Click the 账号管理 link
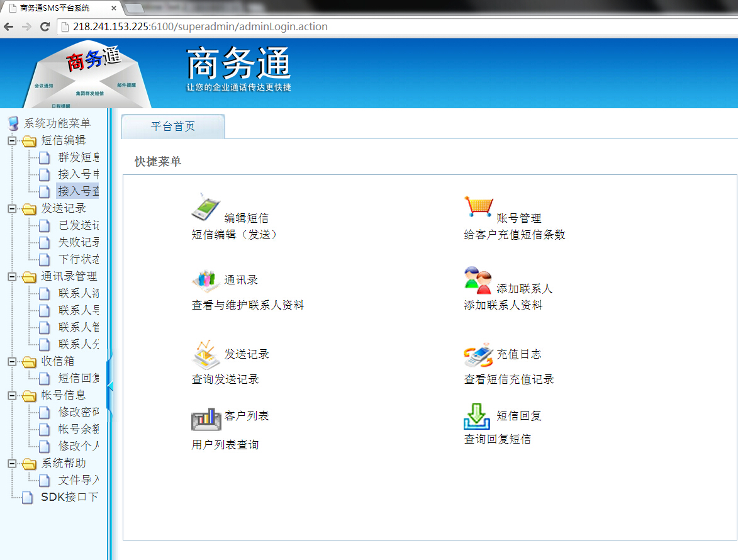Image resolution: width=738 pixels, height=560 pixels. pos(519,218)
